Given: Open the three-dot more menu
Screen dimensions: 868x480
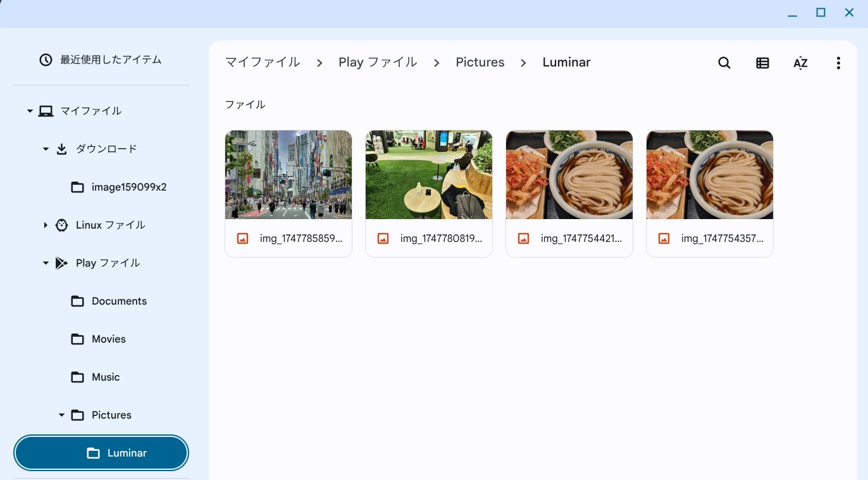Looking at the screenshot, I should pos(838,63).
